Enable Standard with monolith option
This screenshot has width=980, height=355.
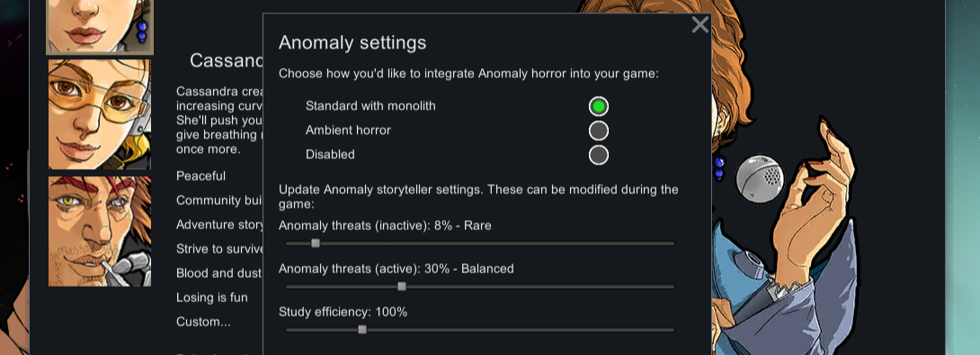pos(598,106)
